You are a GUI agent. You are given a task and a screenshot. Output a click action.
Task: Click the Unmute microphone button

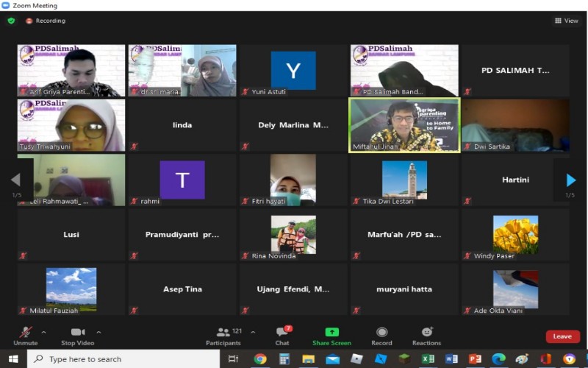tap(26, 336)
